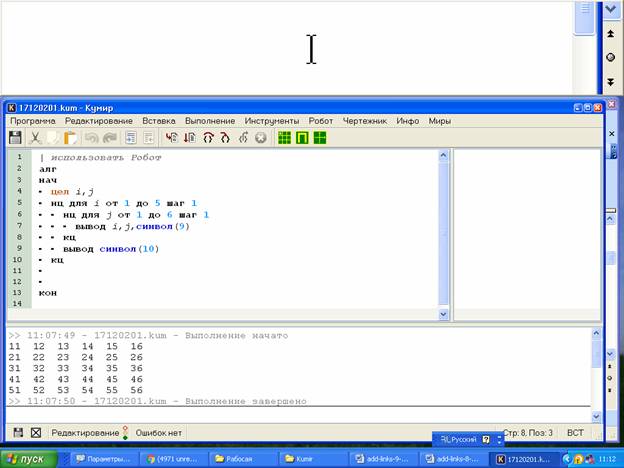Open the Программа menu
The image size is (624, 468).
(33, 121)
